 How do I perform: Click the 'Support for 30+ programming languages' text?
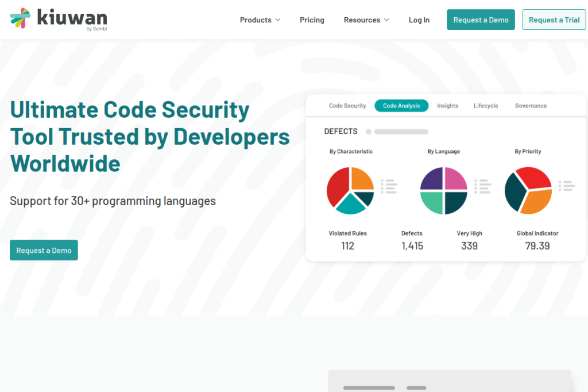[x=113, y=201]
